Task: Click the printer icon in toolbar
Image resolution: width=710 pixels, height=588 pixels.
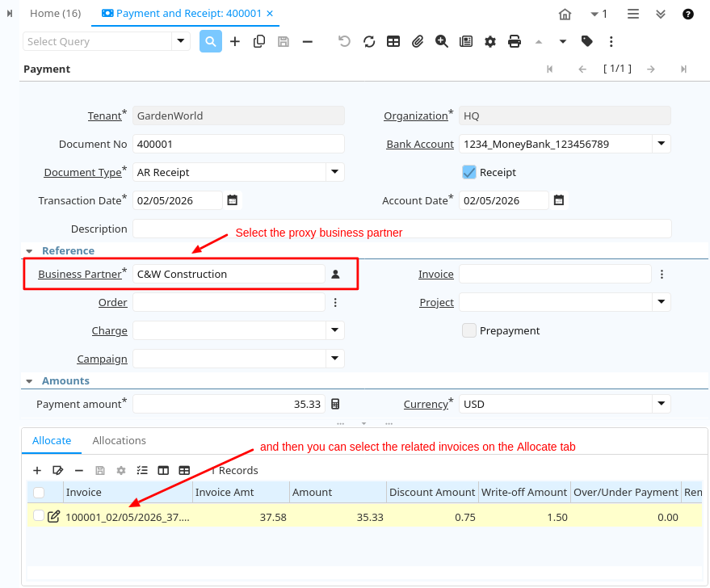Action: [x=514, y=41]
